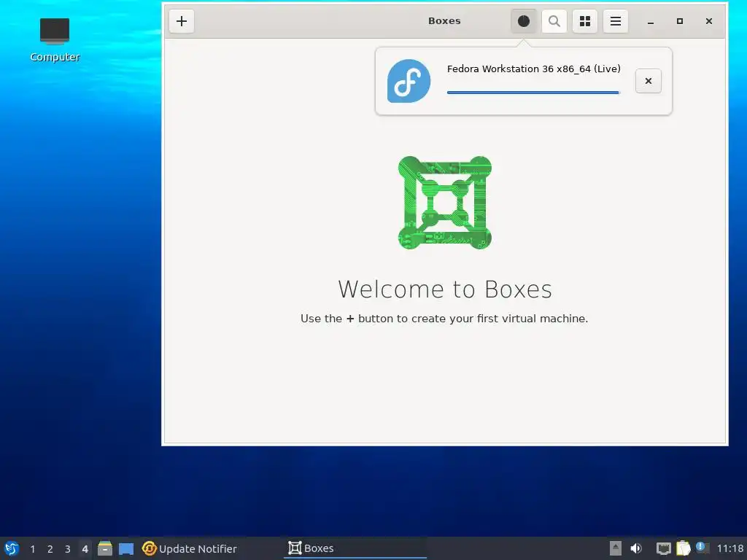This screenshot has height=560, width=747.
Task: Launch the file manager from panel
Action: pyautogui.click(x=105, y=548)
